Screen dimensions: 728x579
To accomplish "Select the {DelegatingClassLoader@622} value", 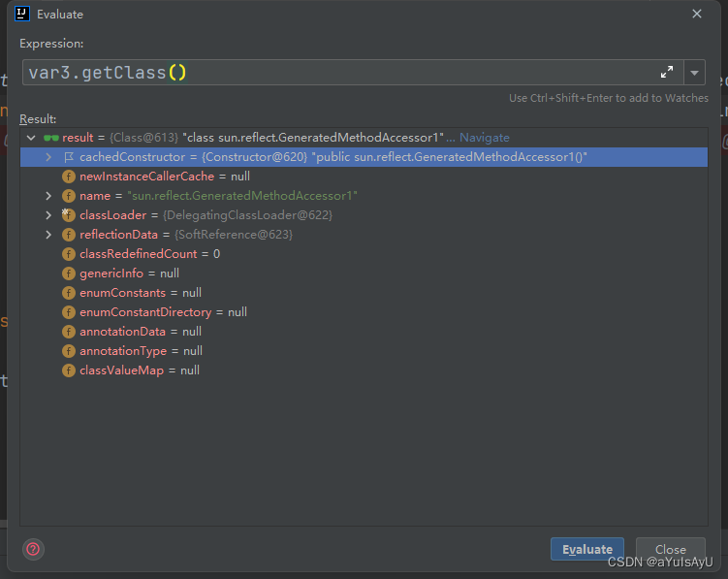I will click(247, 215).
